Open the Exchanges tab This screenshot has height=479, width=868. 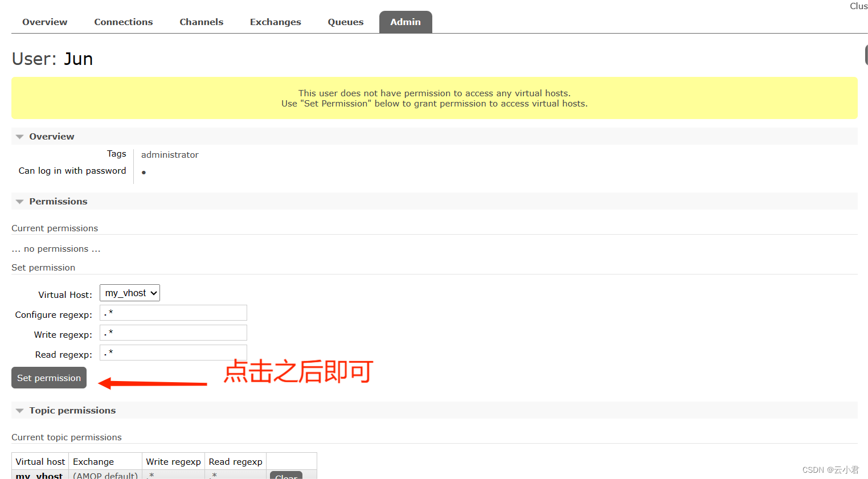pyautogui.click(x=275, y=22)
